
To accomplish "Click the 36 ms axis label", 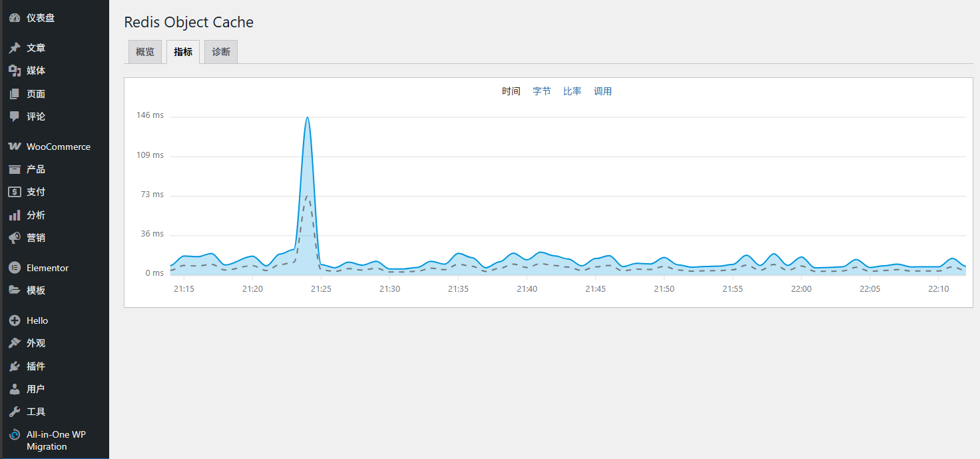I will pos(152,234).
